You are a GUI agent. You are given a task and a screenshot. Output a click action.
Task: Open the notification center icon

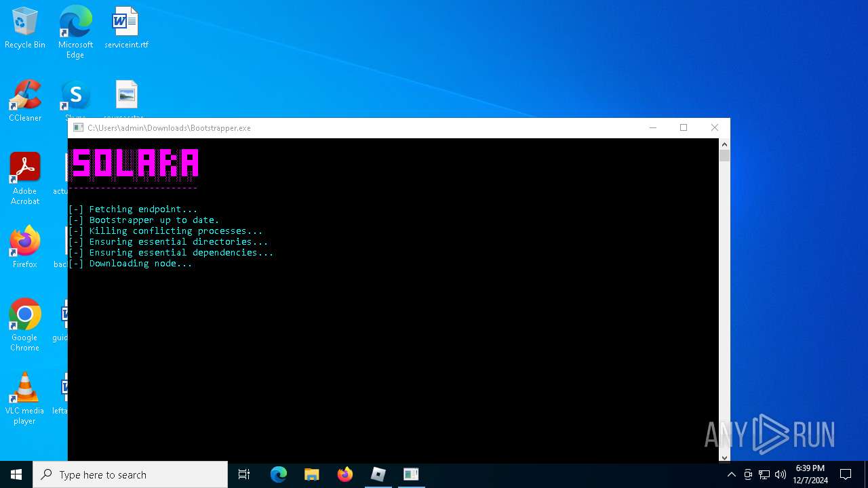pyautogui.click(x=846, y=474)
